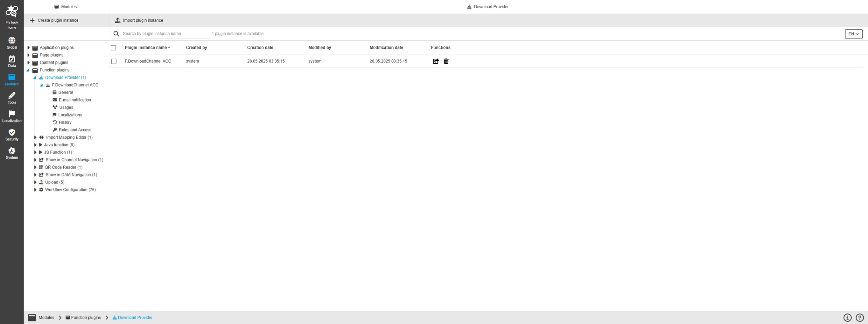
Task: Open the Global section in the sidebar
Action: (12, 43)
